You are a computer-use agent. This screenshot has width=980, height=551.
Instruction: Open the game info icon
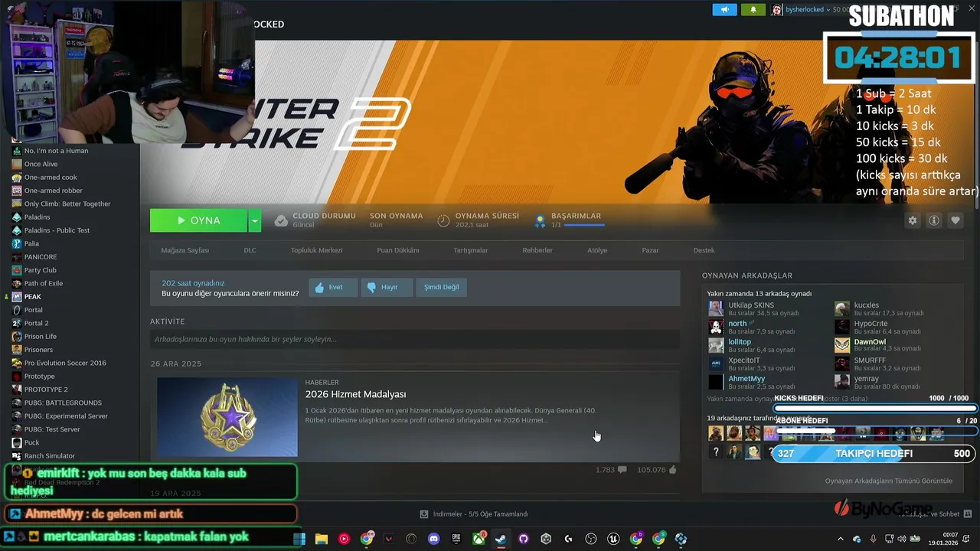[x=934, y=220]
